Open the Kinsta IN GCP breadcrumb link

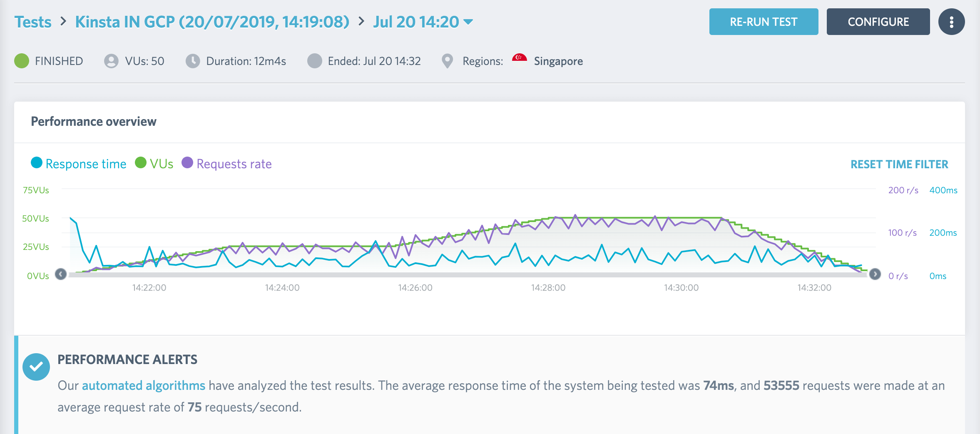tap(212, 22)
